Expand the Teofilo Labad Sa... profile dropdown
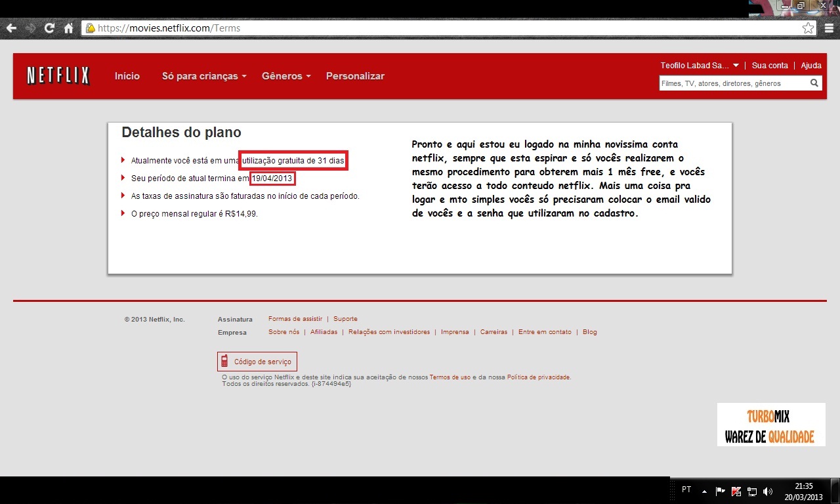 [x=700, y=66]
